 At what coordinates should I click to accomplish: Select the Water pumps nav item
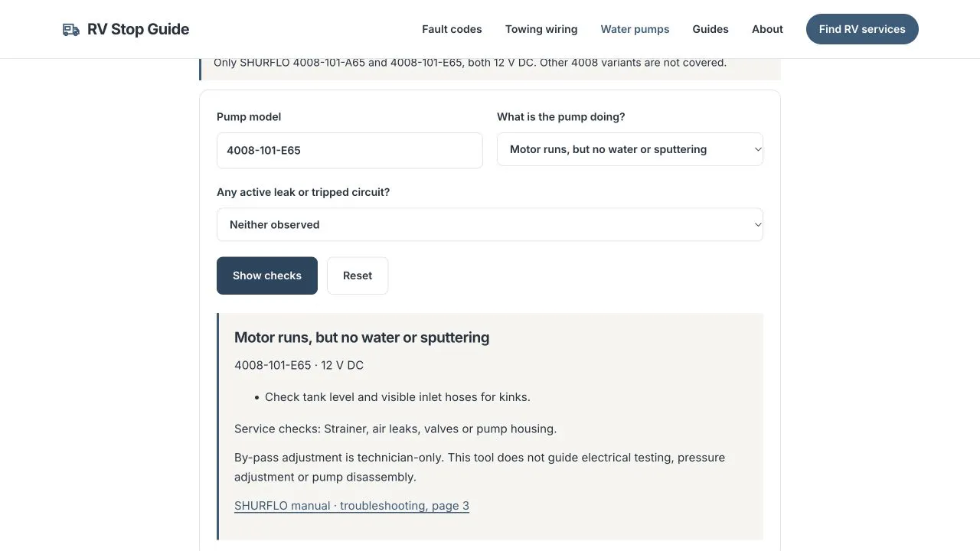point(635,29)
